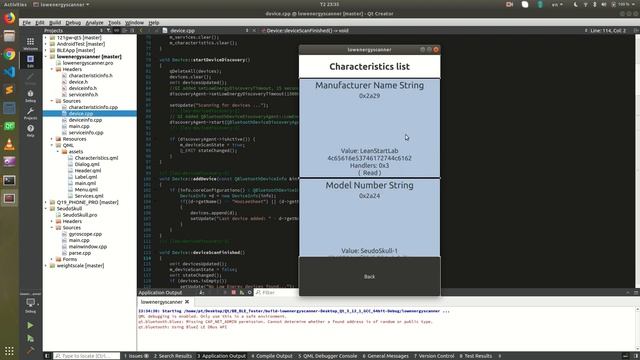Switch to the 4 Compile Output pane
The height and width of the screenshot is (360, 640).
[272, 356]
